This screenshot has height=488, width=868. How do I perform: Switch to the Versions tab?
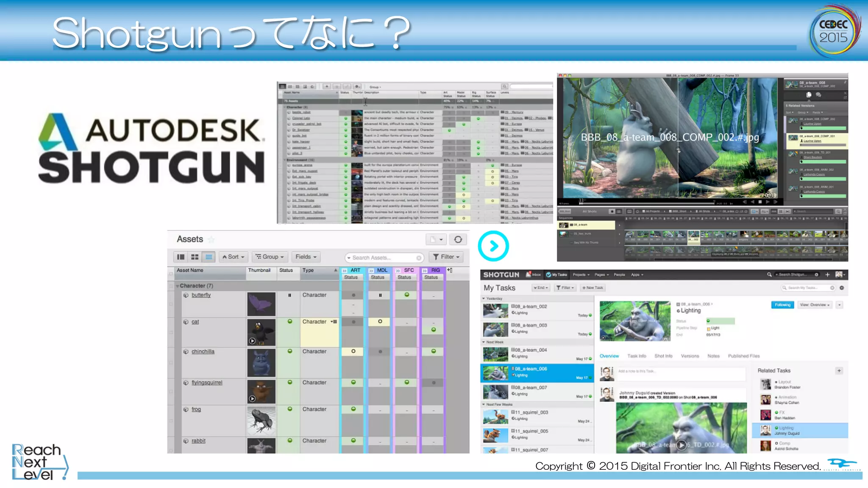[690, 356]
